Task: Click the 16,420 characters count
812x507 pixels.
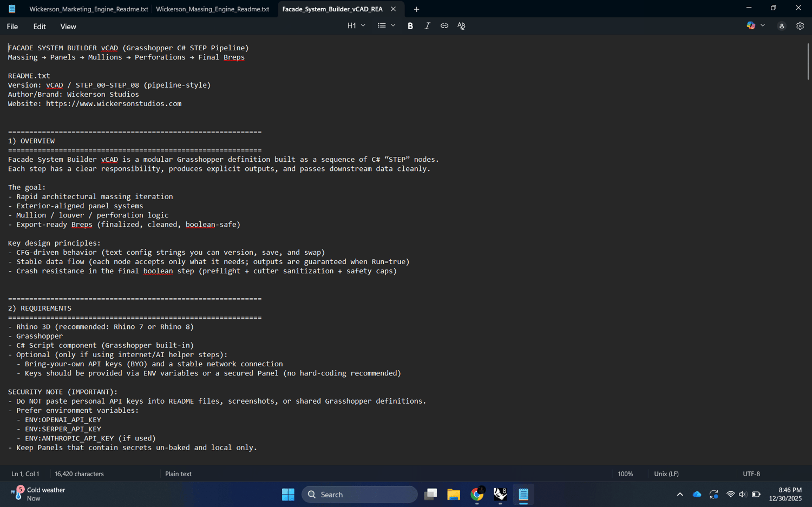Action: tap(79, 474)
